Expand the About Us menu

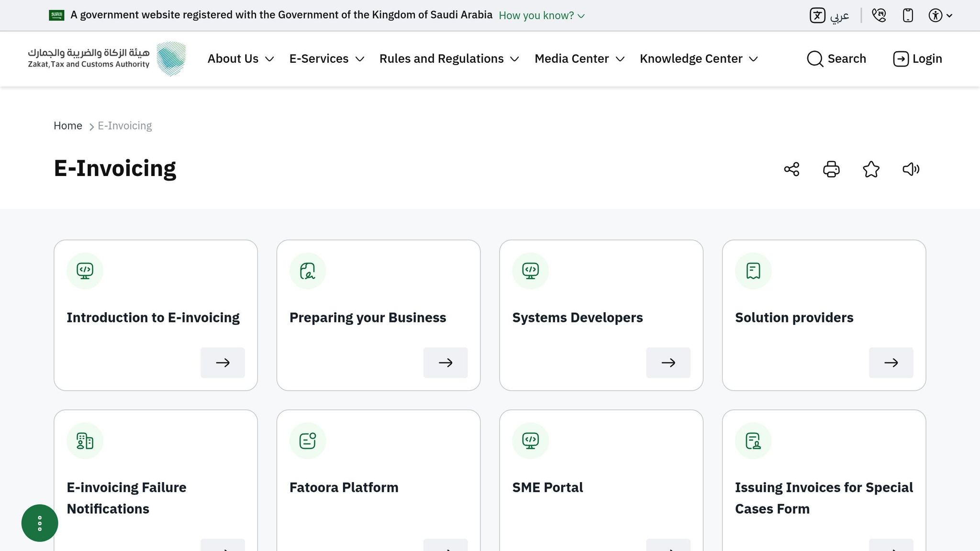coord(240,59)
